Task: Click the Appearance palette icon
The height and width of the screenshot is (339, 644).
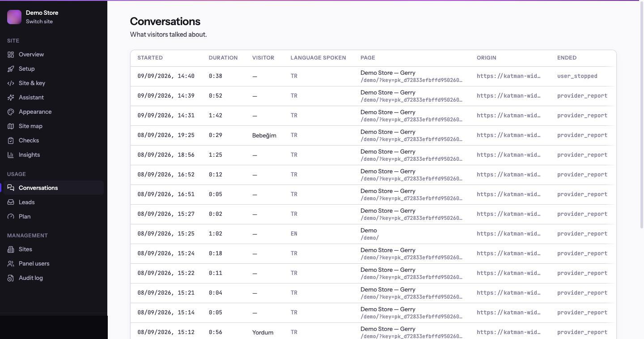Action: click(x=11, y=112)
